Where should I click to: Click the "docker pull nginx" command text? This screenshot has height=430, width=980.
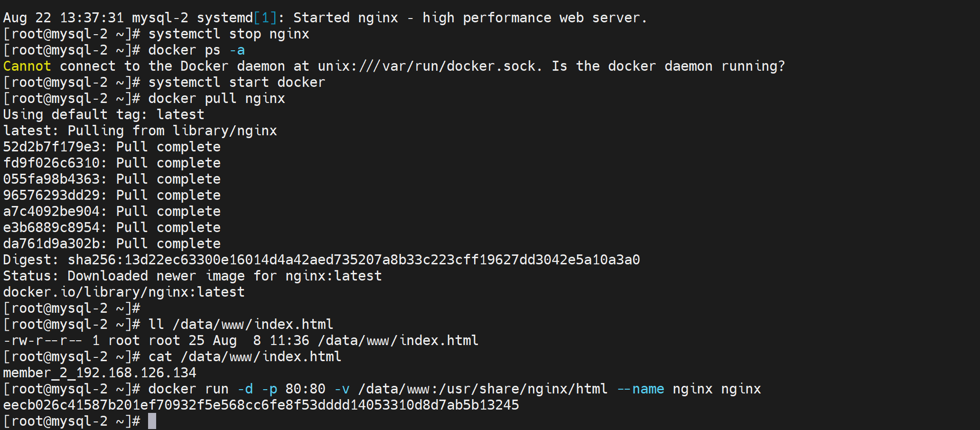coord(216,98)
